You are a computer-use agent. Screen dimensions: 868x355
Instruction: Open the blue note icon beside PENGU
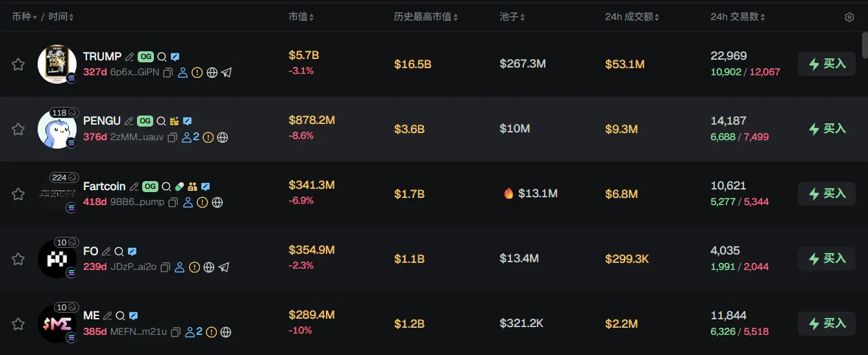(x=187, y=121)
